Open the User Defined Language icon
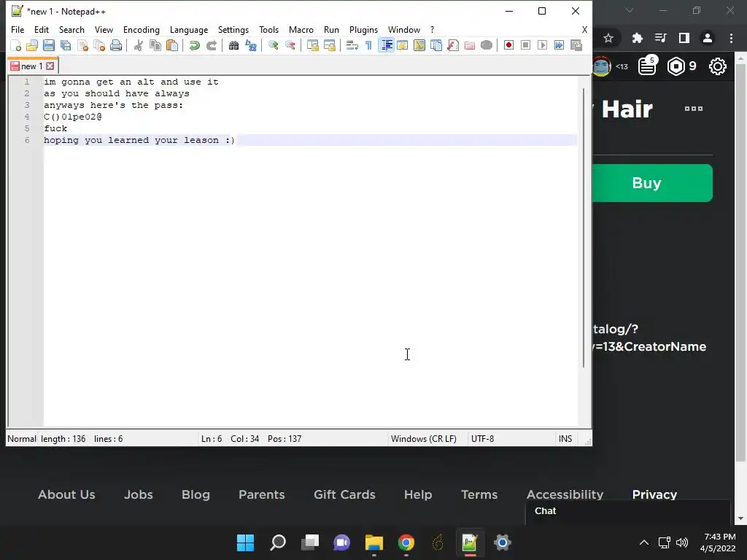The width and height of the screenshot is (747, 560). (403, 45)
